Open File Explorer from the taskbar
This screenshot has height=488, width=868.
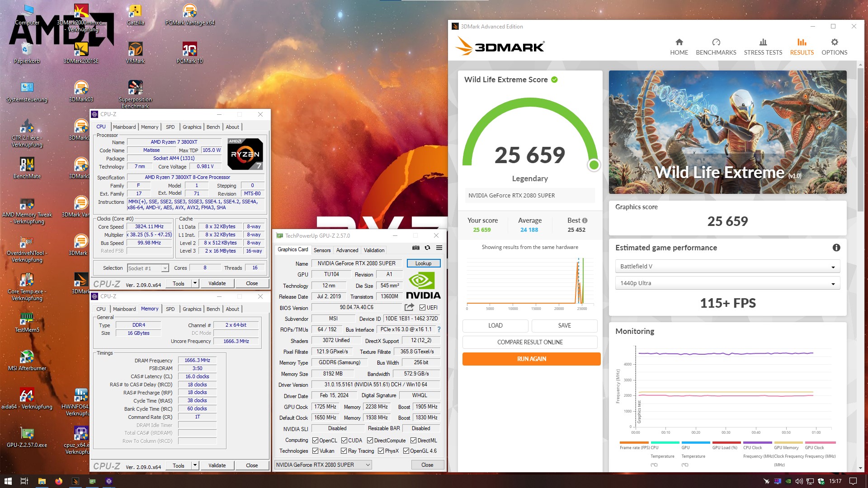[x=42, y=481]
